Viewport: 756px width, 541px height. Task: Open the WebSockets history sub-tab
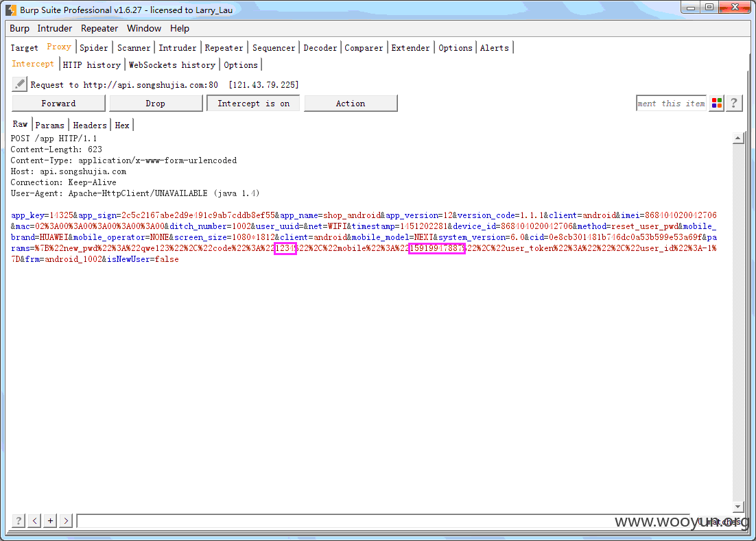(172, 64)
